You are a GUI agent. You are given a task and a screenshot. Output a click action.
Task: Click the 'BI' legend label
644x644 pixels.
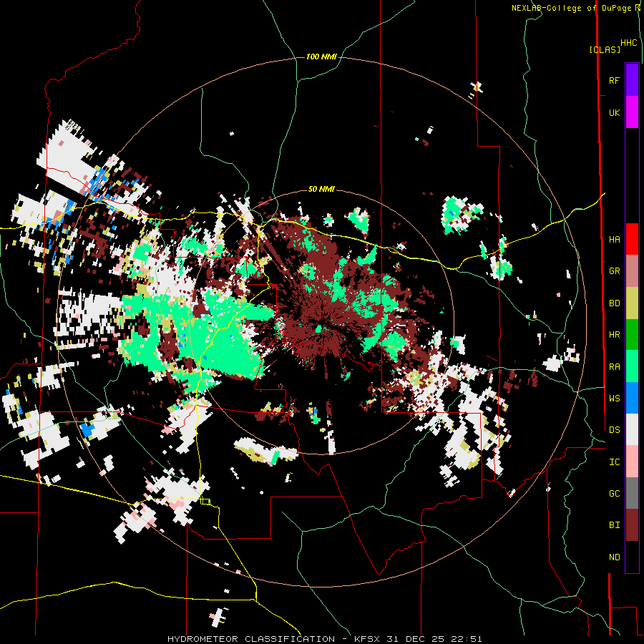pyautogui.click(x=614, y=525)
